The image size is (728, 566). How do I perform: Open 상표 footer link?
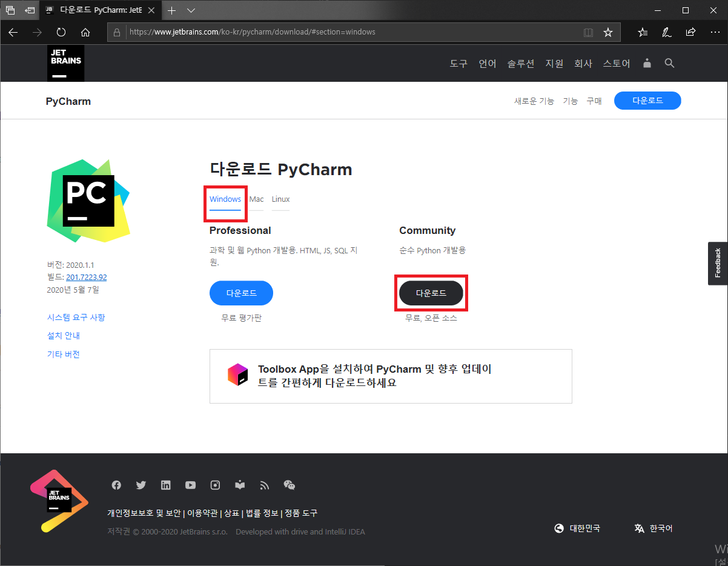coord(231,513)
